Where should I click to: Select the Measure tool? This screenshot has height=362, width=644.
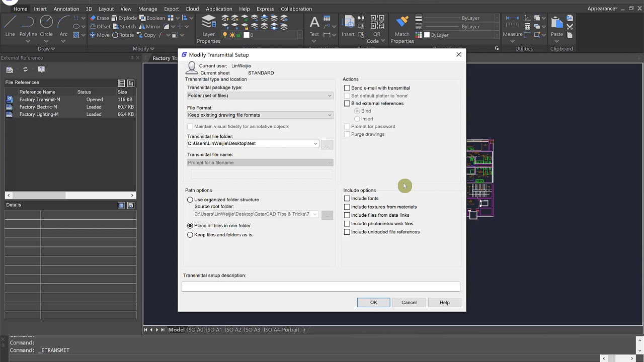pos(513,26)
